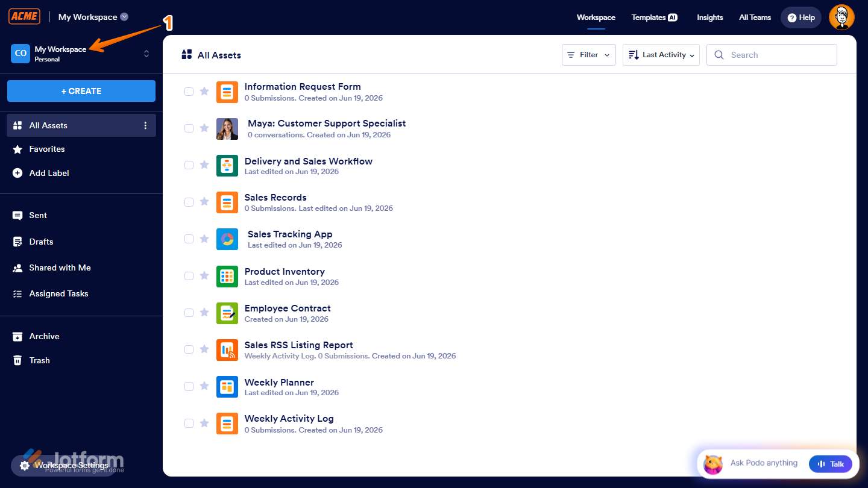Star the Information Request Form
This screenshot has width=868, height=488.
point(204,92)
